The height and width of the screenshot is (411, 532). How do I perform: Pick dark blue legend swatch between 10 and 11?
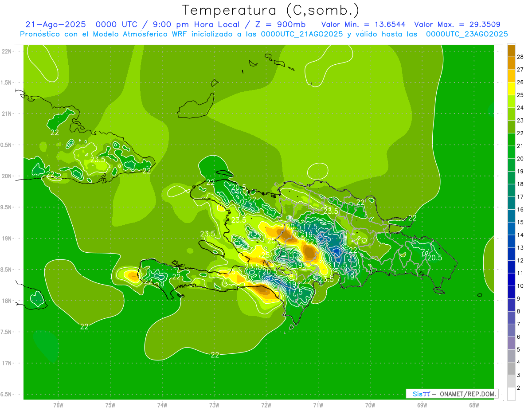511,280
